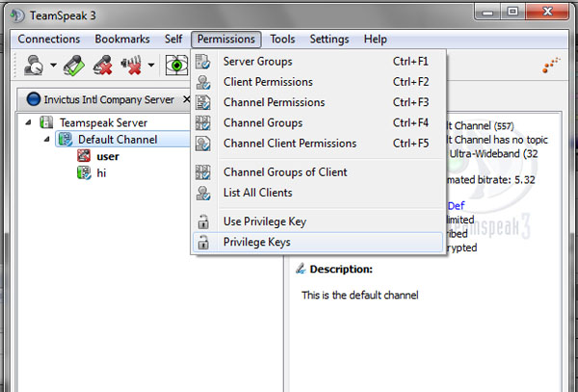
Task: Choose Server Groups from Permissions menu
Action: [x=318, y=61]
